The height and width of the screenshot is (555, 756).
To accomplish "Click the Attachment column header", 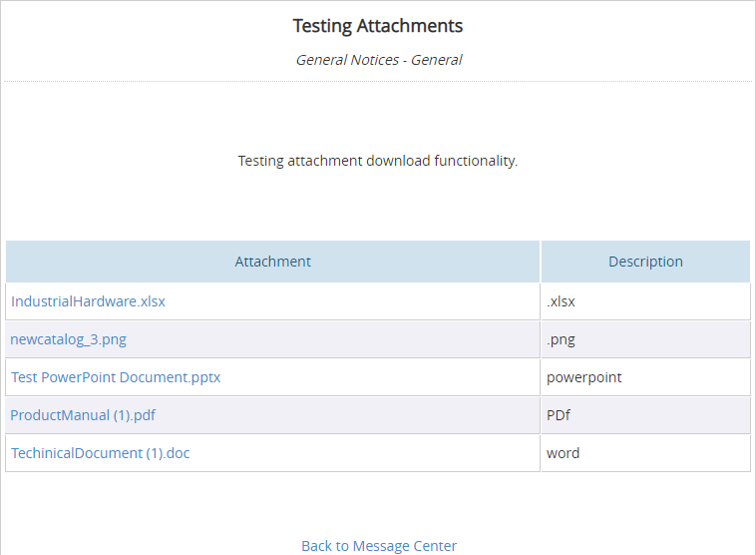I will [272, 262].
